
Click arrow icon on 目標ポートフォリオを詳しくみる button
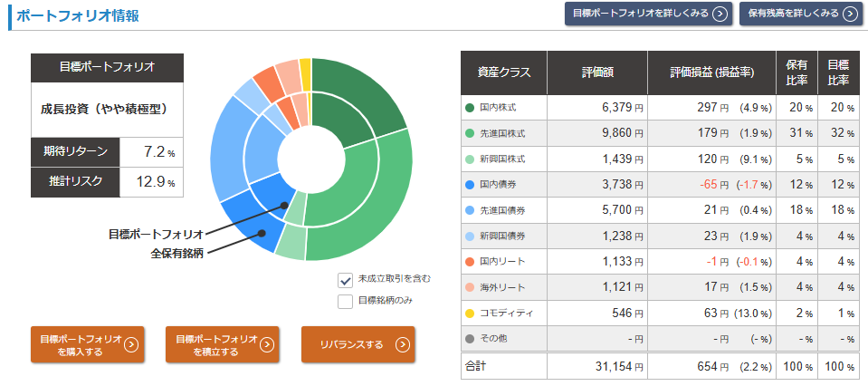719,14
